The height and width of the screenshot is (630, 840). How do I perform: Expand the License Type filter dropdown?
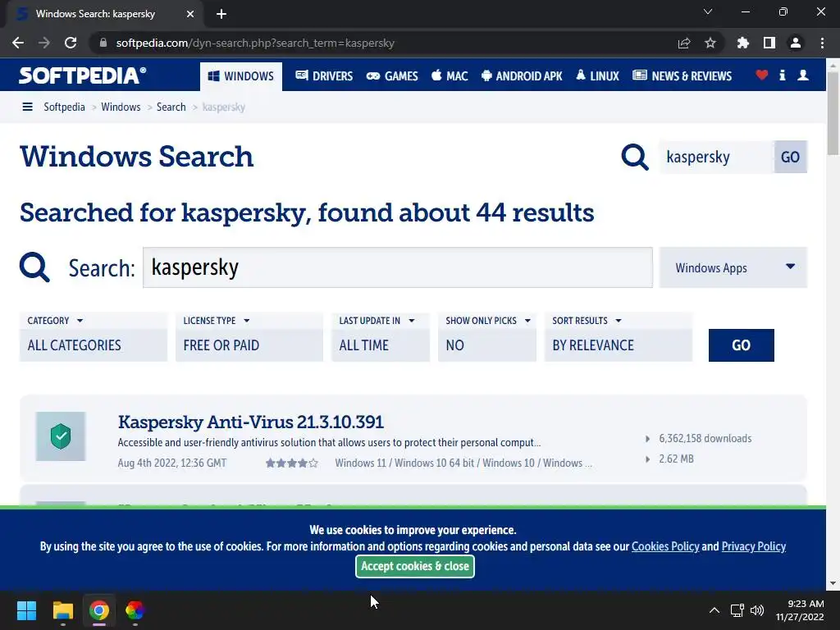click(x=216, y=321)
